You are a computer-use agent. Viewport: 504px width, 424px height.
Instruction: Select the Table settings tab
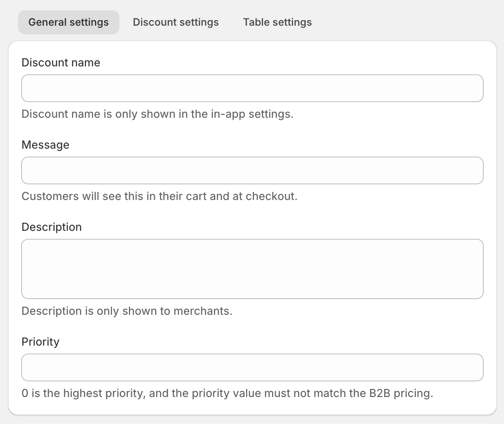tap(277, 22)
